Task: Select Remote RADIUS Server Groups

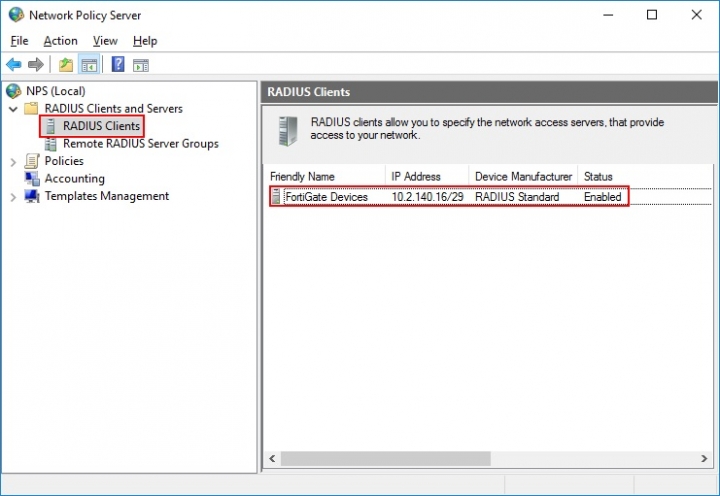Action: [x=141, y=143]
